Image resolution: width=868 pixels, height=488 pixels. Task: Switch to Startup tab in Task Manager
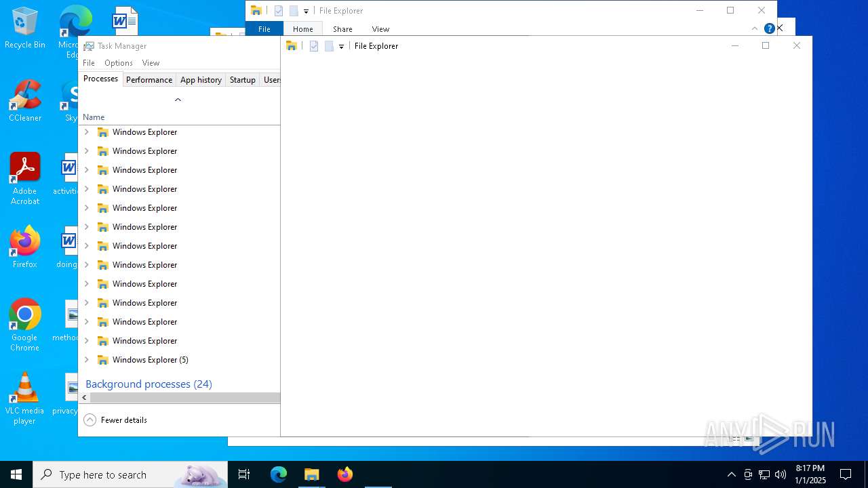(242, 80)
